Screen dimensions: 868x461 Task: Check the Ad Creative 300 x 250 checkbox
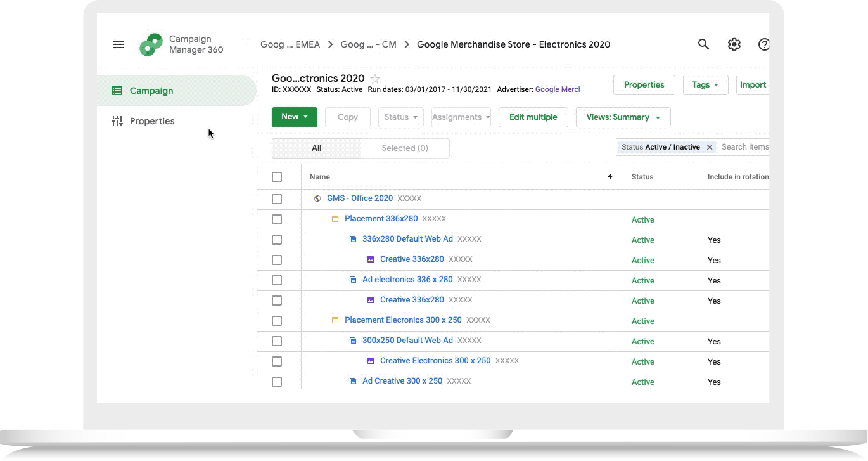[x=277, y=382]
